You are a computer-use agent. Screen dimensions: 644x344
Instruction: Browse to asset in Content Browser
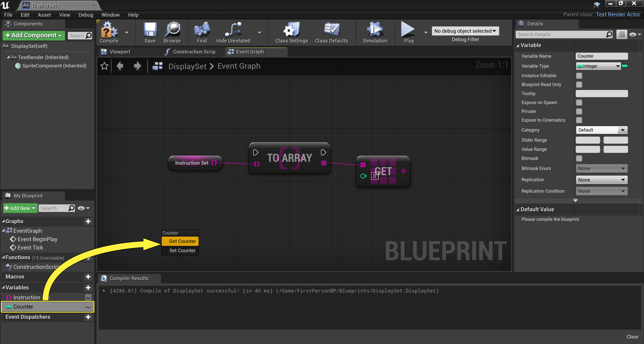[x=172, y=33]
